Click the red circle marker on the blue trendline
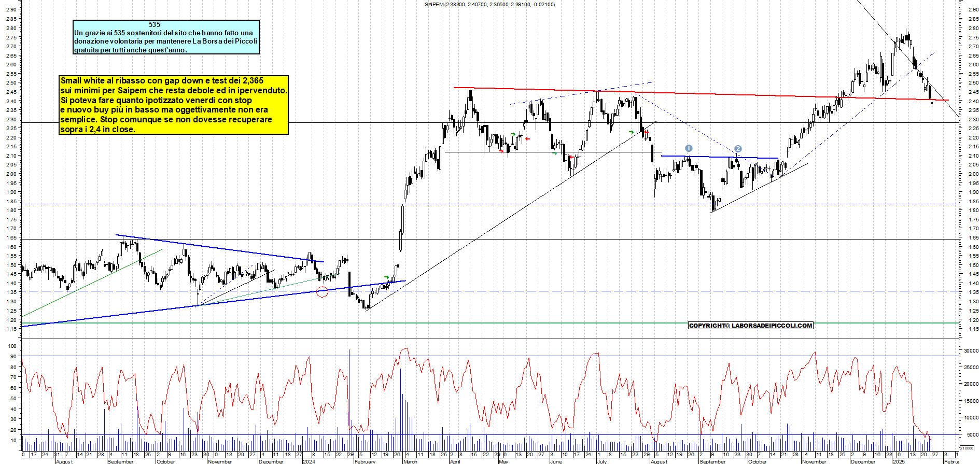The width and height of the screenshot is (980, 464). coord(322,292)
